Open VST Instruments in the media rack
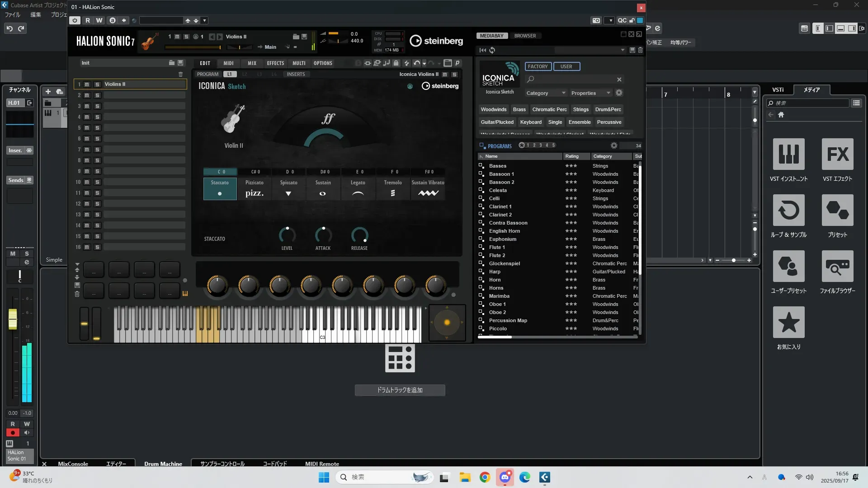The image size is (868, 488). pyautogui.click(x=788, y=155)
